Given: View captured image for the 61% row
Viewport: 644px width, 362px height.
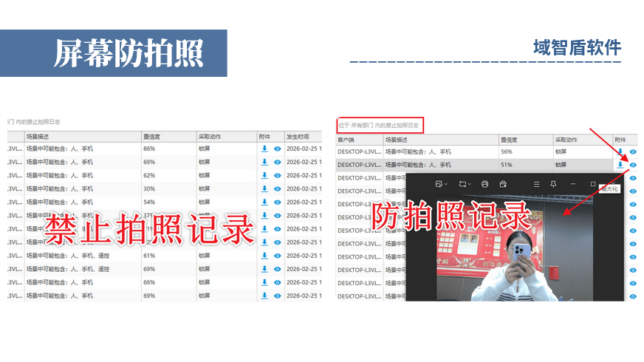Looking at the screenshot, I should tap(278, 256).
